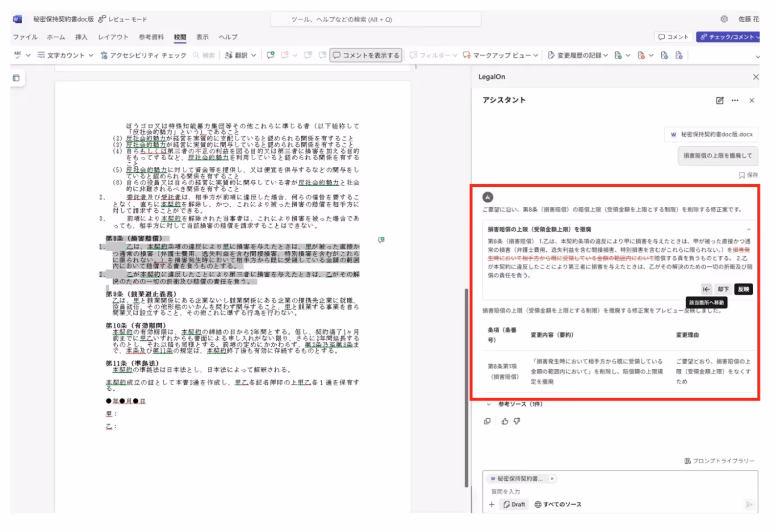Click the 却下 reject button

pyautogui.click(x=723, y=289)
